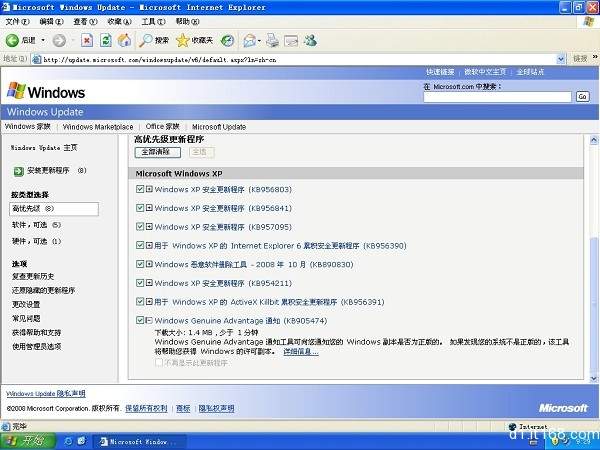Open the Mail toolbar icon
Image resolution: width=600 pixels, height=450 pixels.
pos(249,40)
